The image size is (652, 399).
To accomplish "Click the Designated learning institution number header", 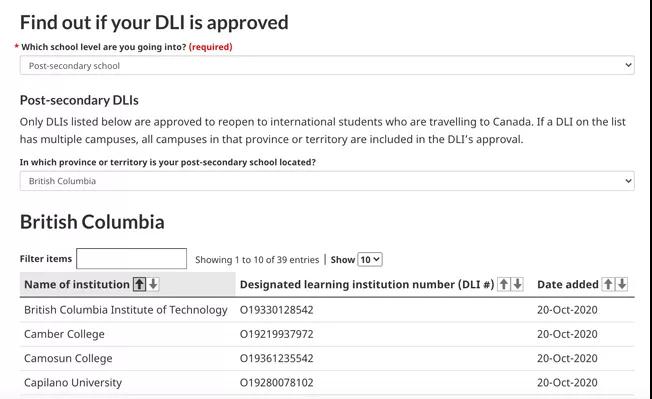I will point(367,284).
